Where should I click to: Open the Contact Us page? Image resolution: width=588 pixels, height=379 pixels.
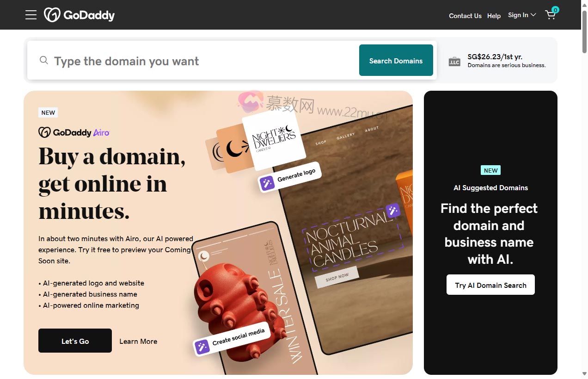pyautogui.click(x=465, y=16)
